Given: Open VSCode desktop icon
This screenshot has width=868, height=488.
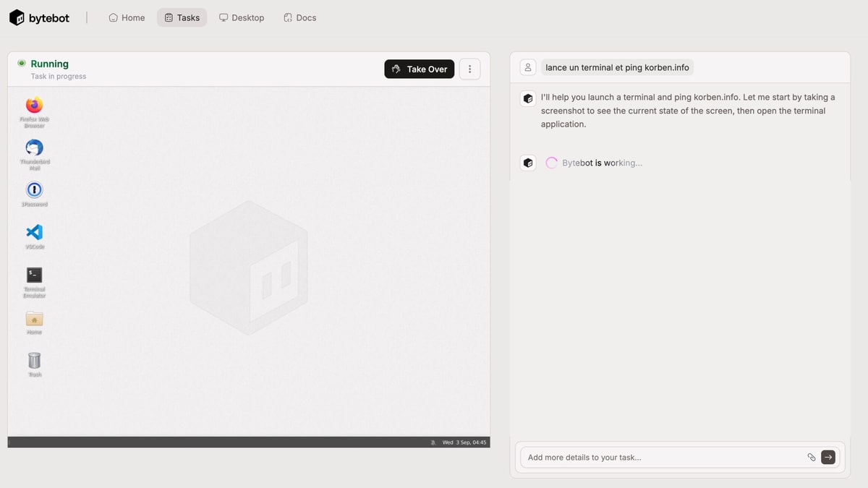Looking at the screenshot, I should click(34, 232).
